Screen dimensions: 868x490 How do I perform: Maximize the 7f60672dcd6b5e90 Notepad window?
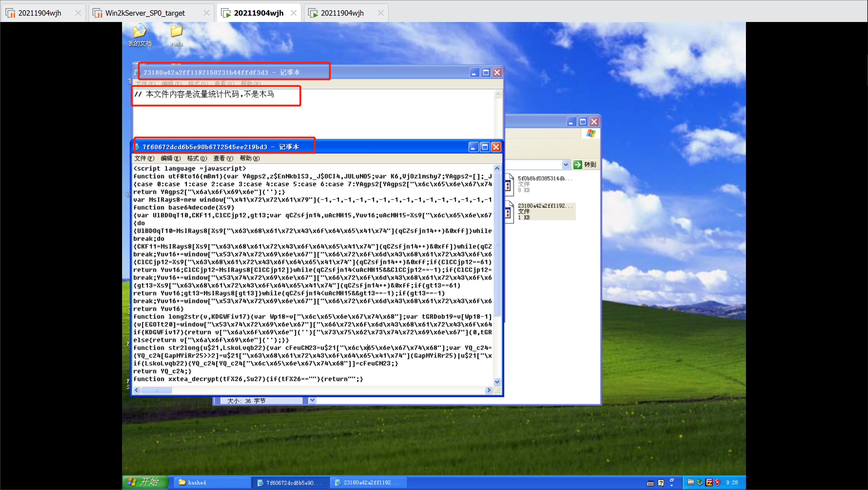(485, 147)
